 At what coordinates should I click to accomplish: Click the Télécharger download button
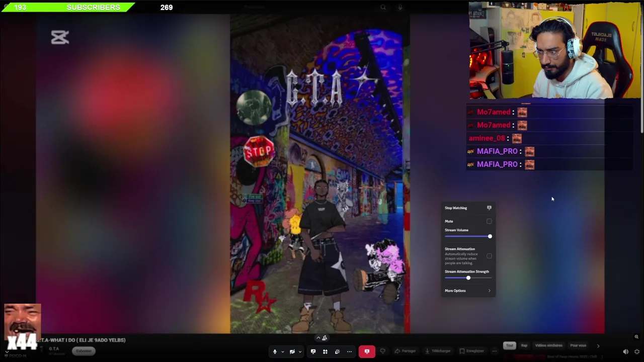438,351
